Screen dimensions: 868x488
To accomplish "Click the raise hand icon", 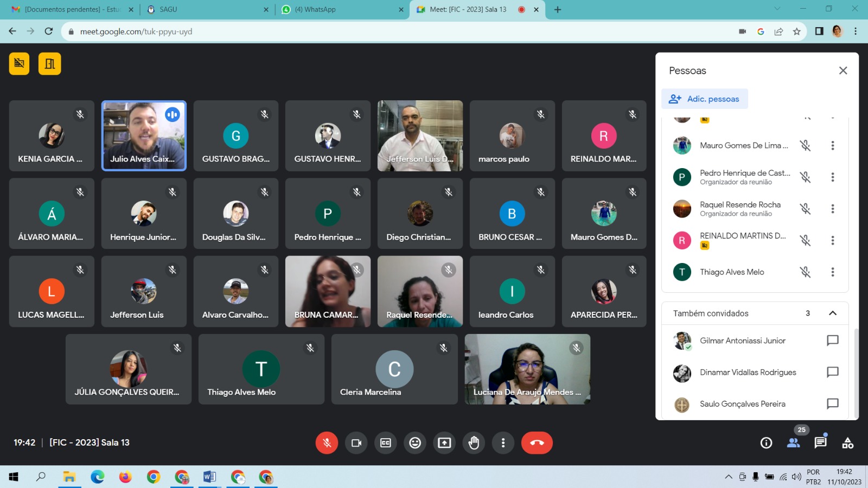I will coord(474,443).
